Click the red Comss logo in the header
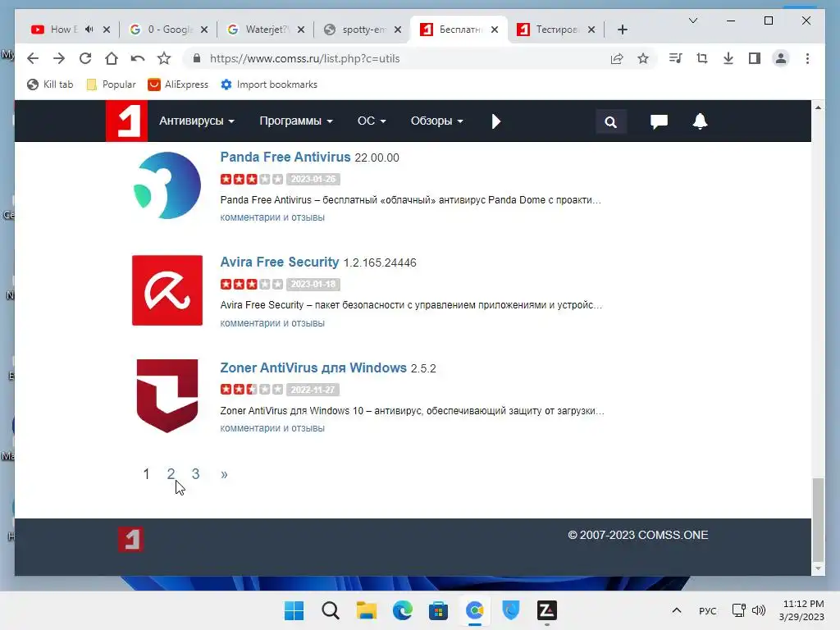 (x=126, y=121)
